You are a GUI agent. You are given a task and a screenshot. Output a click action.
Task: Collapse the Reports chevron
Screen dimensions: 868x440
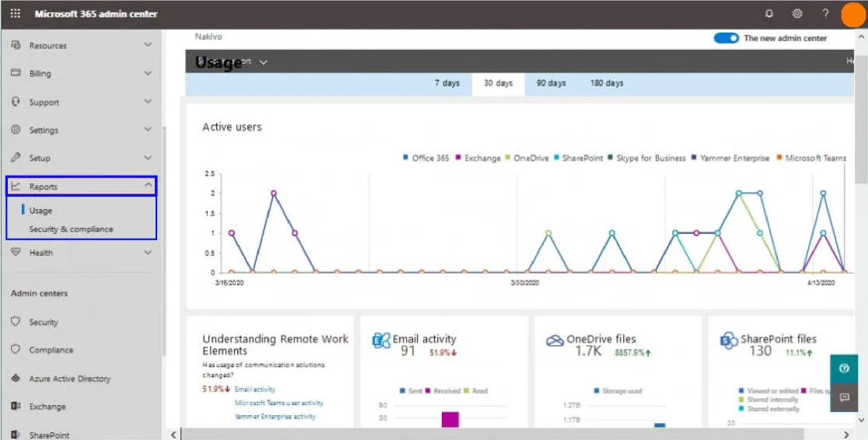(148, 186)
